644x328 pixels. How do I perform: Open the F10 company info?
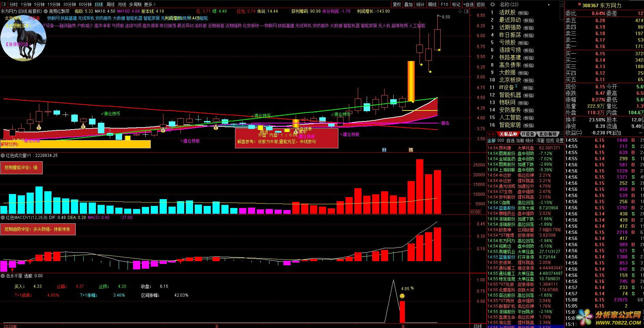[444, 4]
